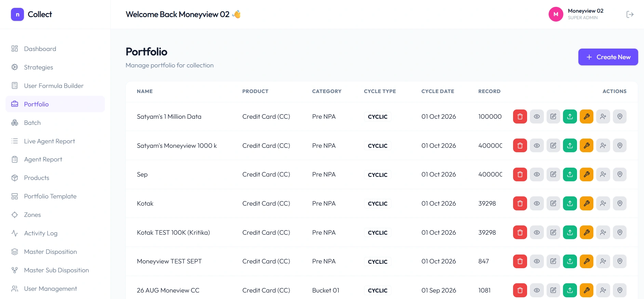
Task: Delete the Satyam's 1 Million Data portfolio
Action: 520,117
